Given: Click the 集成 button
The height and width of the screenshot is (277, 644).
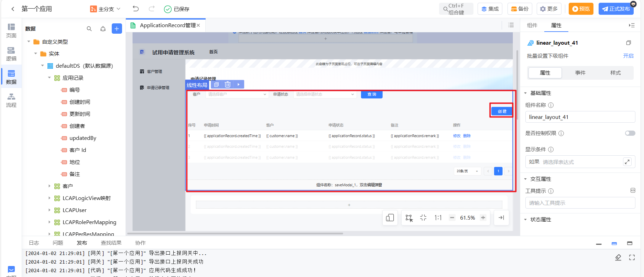Looking at the screenshot, I should tap(490, 9).
